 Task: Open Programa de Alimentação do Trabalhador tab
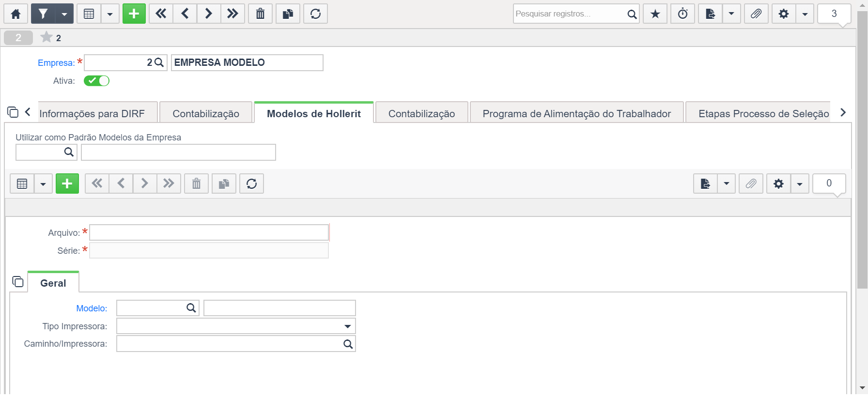[x=576, y=113]
